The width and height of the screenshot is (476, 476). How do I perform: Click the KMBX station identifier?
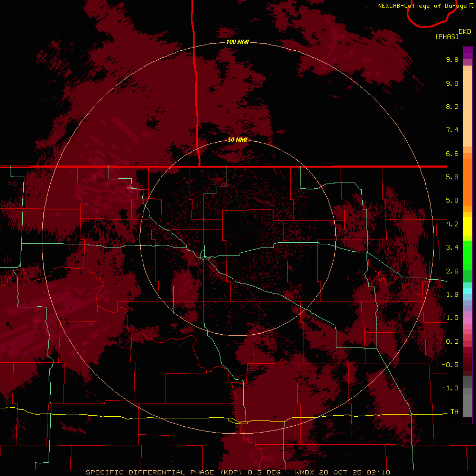[x=305, y=472]
